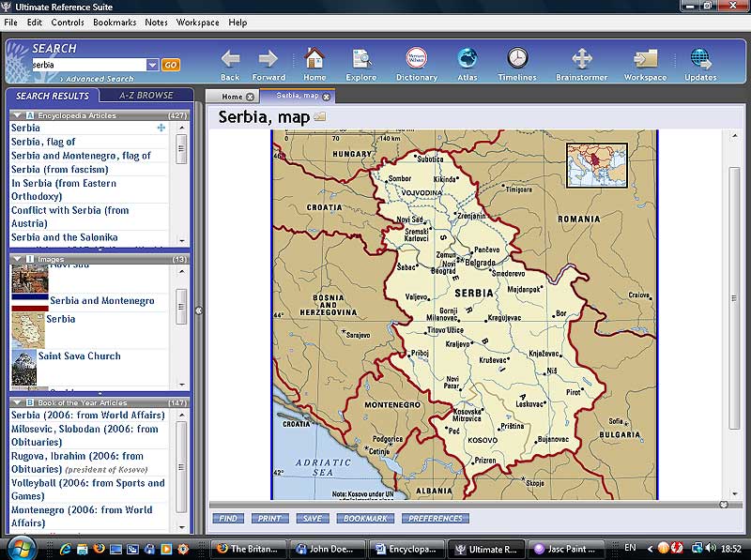The image size is (751, 560).
Task: Collapse the Encyclopedia Articles section
Action: pos(17,115)
